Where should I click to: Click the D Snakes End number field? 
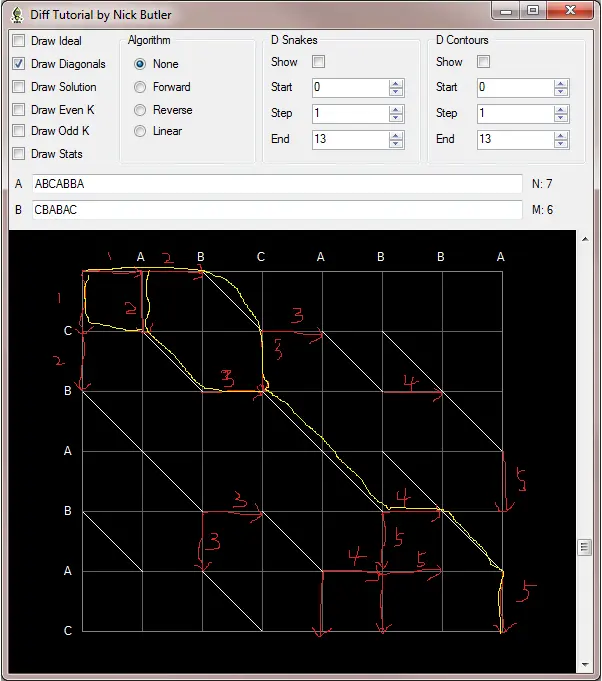(351, 140)
